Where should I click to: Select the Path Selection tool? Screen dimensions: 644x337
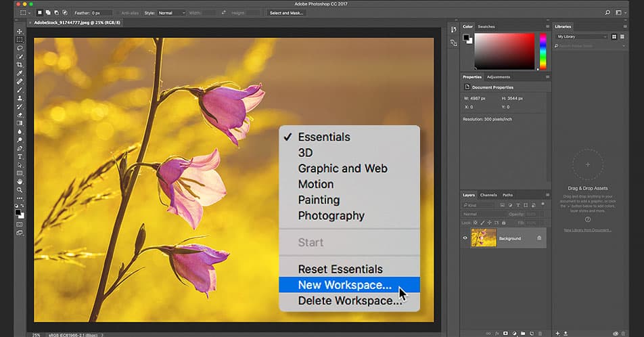(x=20, y=165)
